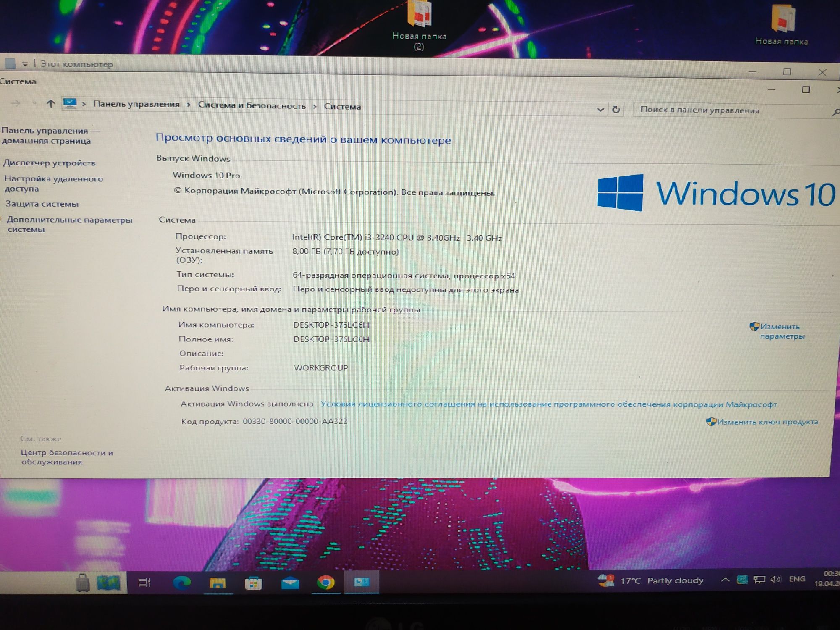Open System protection link
Screen dimensions: 840x630
42,204
